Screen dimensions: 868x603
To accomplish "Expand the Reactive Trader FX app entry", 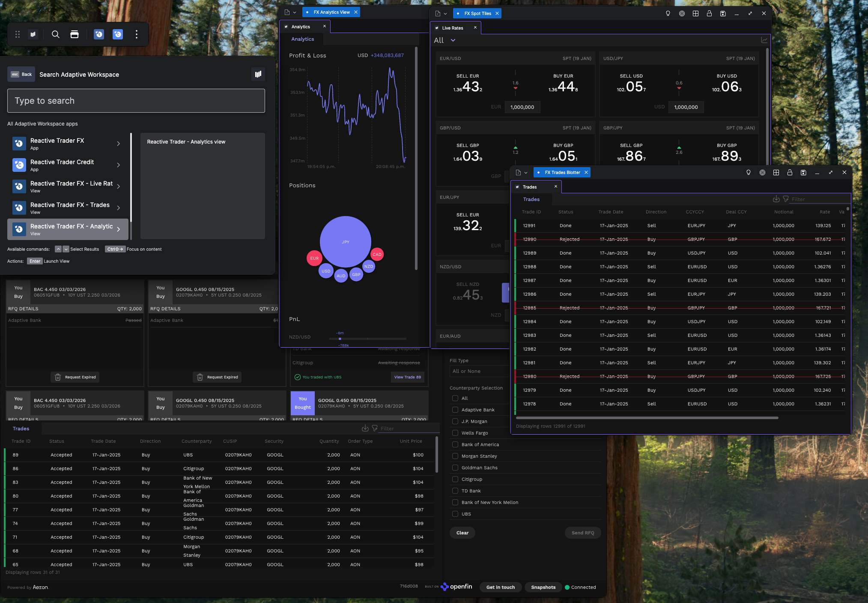I will pyautogui.click(x=119, y=144).
